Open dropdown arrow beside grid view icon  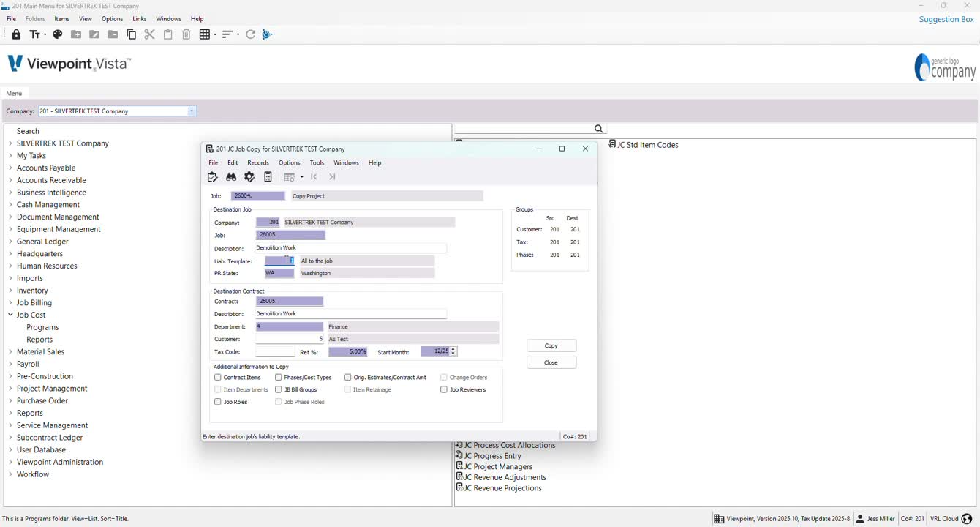[214, 34]
